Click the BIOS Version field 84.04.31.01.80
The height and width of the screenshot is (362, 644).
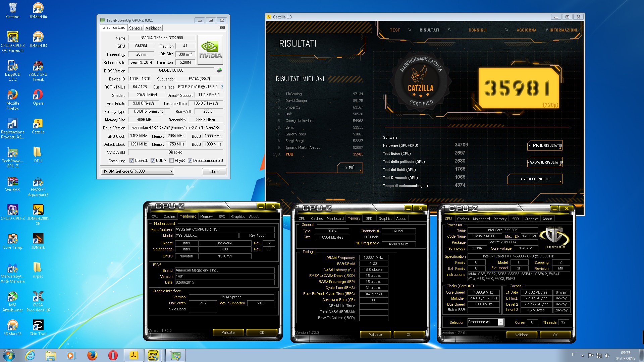click(x=171, y=70)
